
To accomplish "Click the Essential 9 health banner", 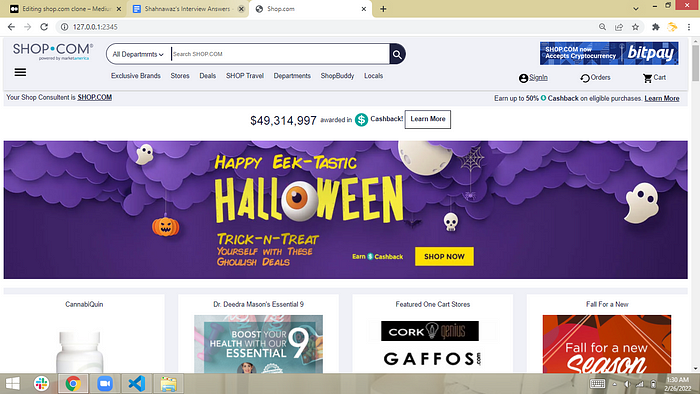I will coord(258,344).
